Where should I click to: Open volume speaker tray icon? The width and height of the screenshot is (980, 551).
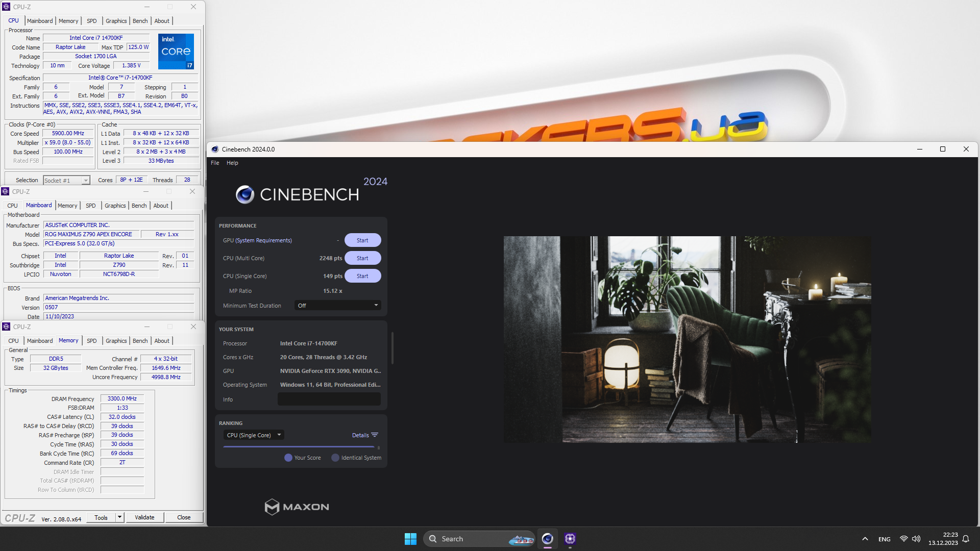(916, 539)
